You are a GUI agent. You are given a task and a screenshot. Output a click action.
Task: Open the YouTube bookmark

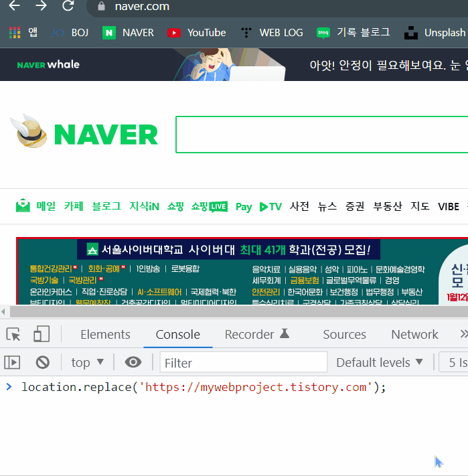197,33
